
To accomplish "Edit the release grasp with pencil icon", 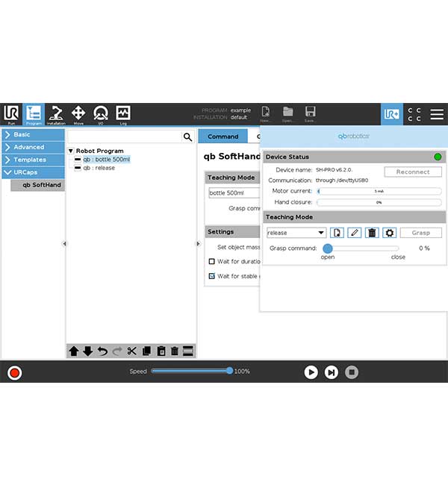I will pos(354,233).
